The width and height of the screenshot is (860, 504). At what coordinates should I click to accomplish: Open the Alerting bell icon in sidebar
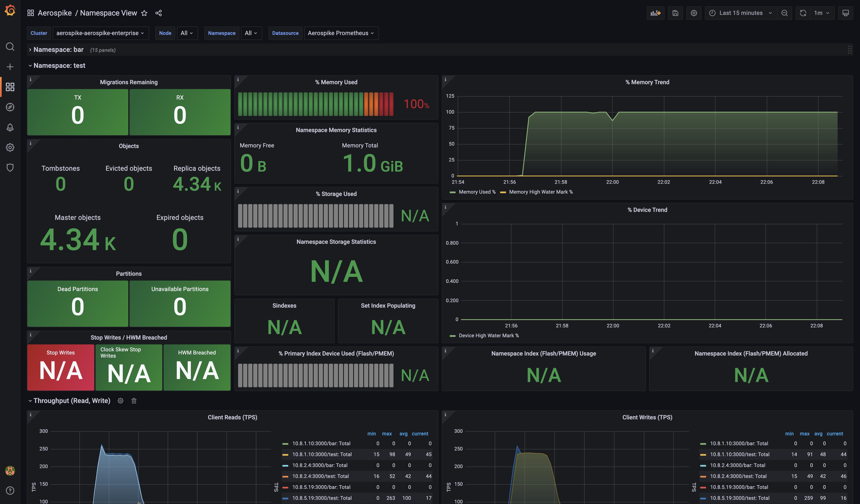point(10,127)
